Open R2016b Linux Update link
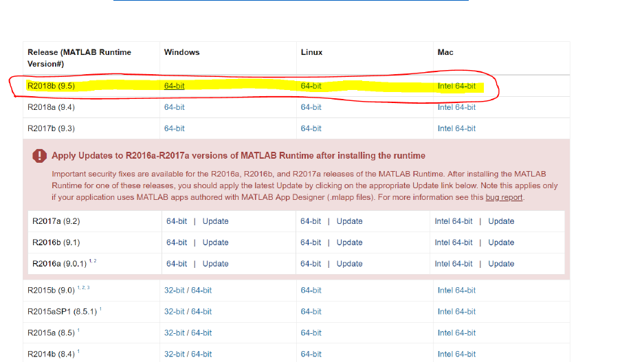Screen dimensions: 644x362 tap(350, 242)
